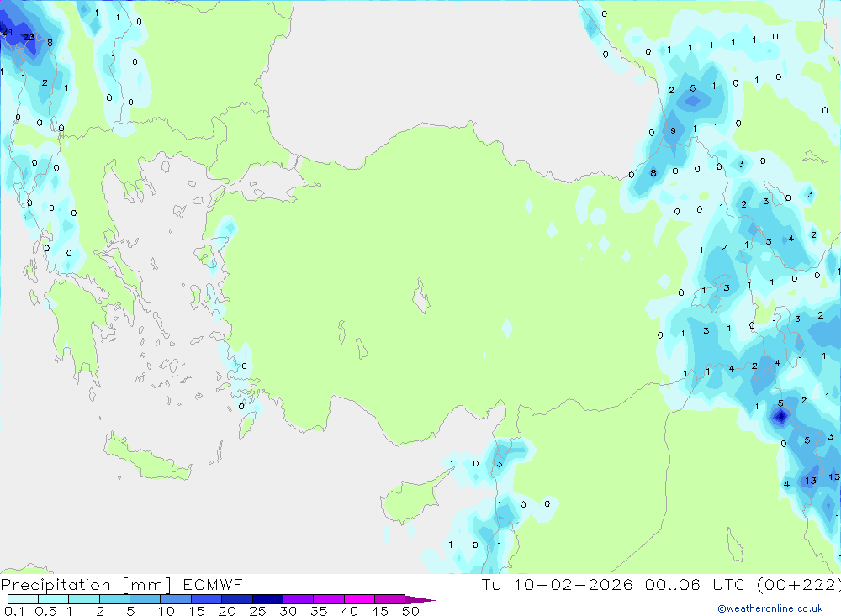Click the "(00+222)" forecast offset text
The height and width of the screenshot is (616, 841).
point(799,585)
